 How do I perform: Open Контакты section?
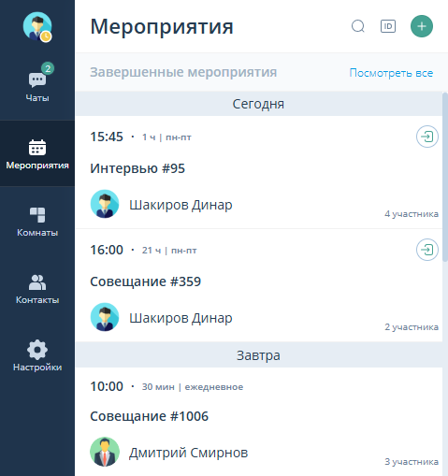[x=37, y=289]
